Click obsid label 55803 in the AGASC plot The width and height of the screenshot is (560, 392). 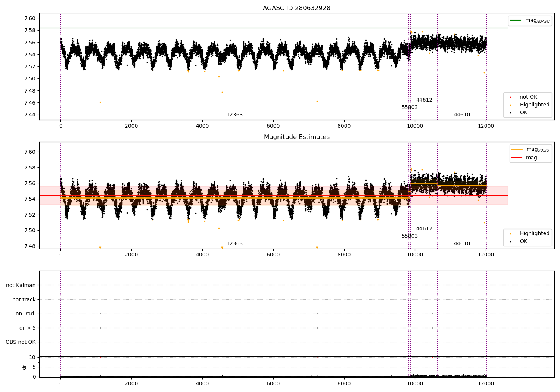pos(410,108)
